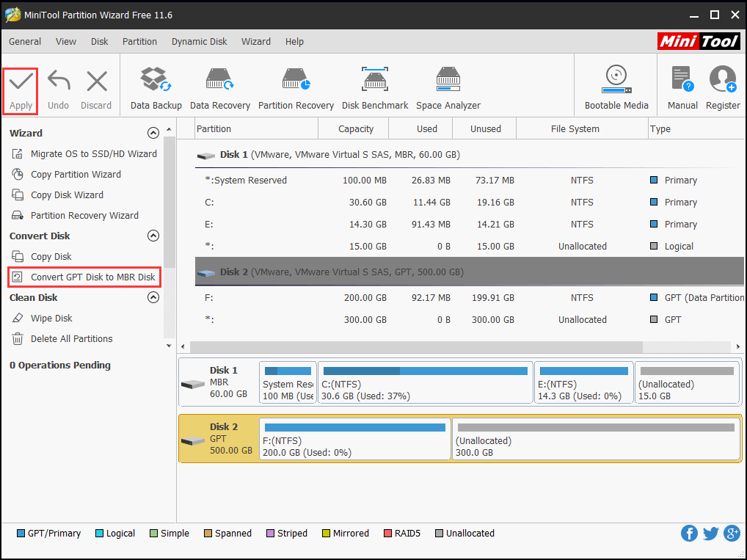
Task: Start Copy Partition Wizard
Action: (66, 175)
